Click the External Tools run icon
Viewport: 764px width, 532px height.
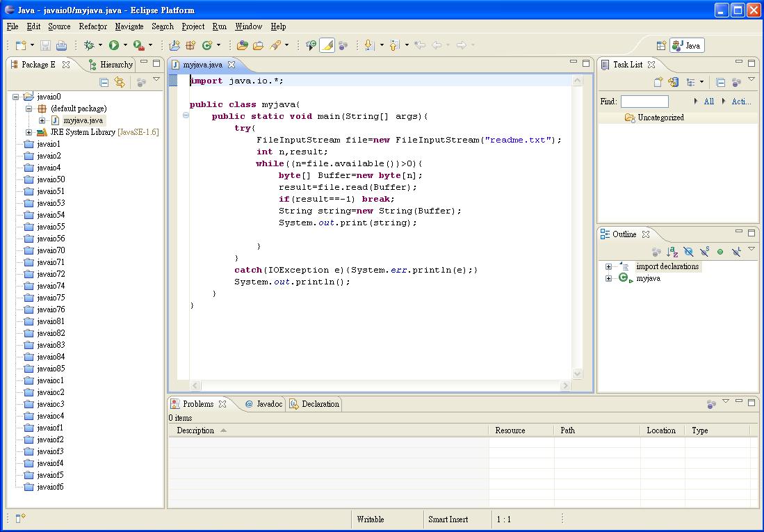point(139,45)
